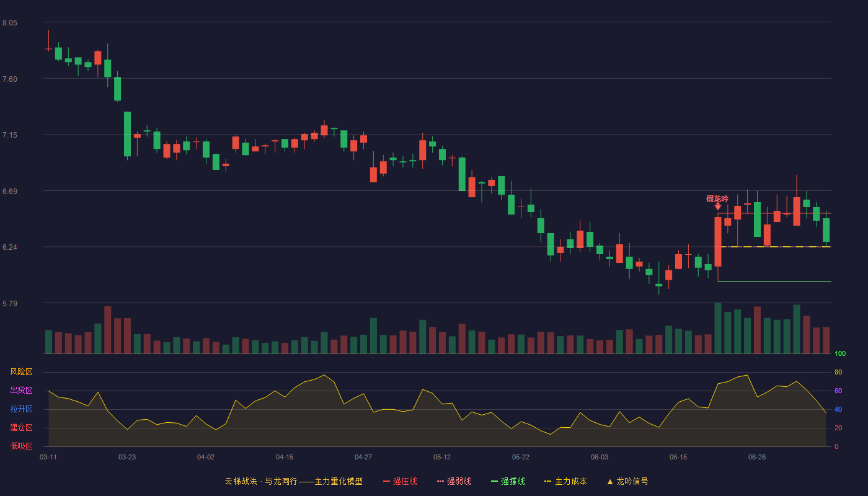Toggle the red 强压线 legend entry
Image resolution: width=868 pixels, height=496 pixels.
[400, 481]
